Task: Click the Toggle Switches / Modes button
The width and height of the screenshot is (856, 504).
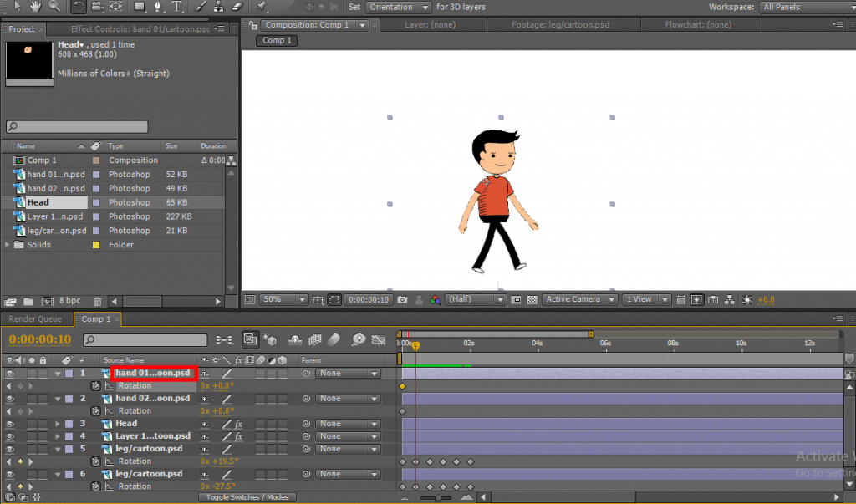Action: click(247, 496)
